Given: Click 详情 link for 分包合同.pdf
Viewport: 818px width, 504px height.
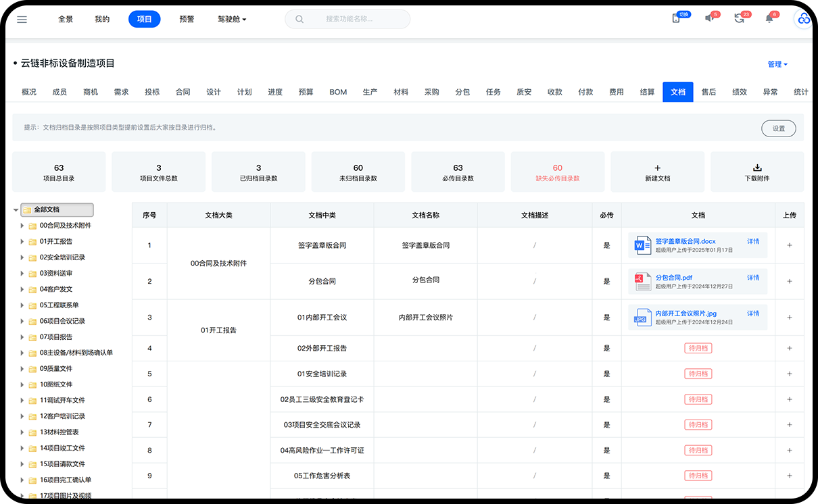Looking at the screenshot, I should (752, 278).
